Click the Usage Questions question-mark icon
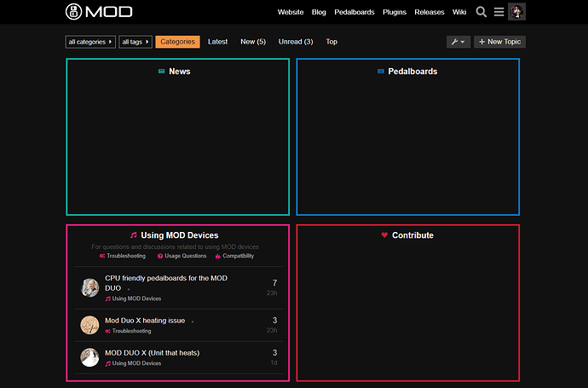The image size is (588, 388). 160,256
